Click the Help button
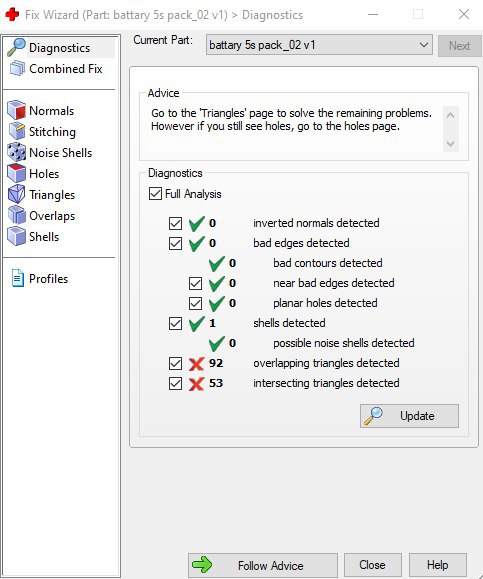Viewport: 483px width, 579px height. coord(438,565)
